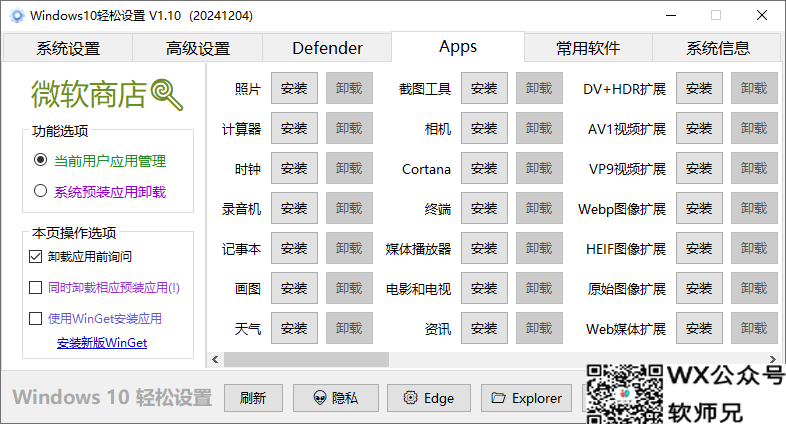
Task: Switch to the Defender tab
Action: pos(327,48)
